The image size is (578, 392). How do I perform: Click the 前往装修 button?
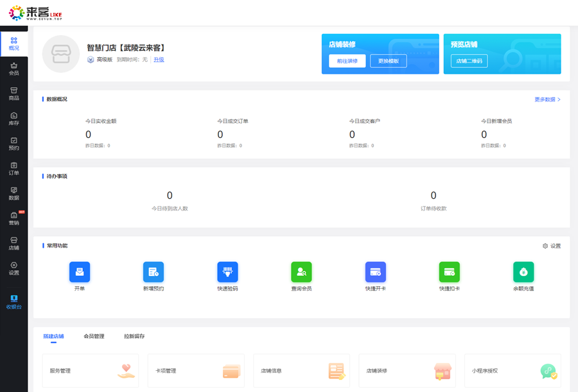pos(347,61)
